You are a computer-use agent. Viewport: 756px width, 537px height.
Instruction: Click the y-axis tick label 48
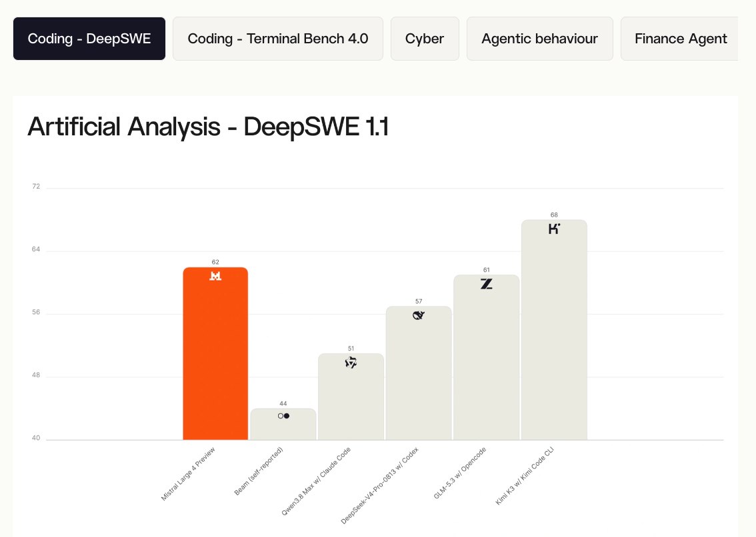pos(36,375)
